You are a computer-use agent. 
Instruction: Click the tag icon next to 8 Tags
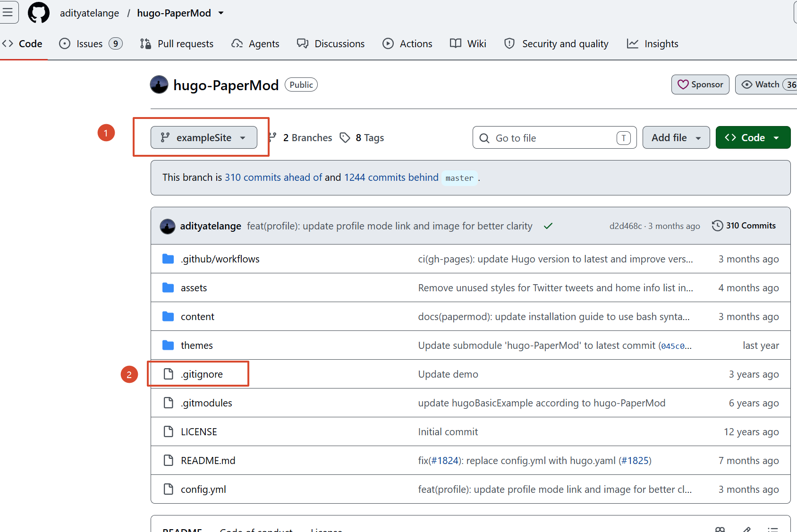pyautogui.click(x=345, y=138)
